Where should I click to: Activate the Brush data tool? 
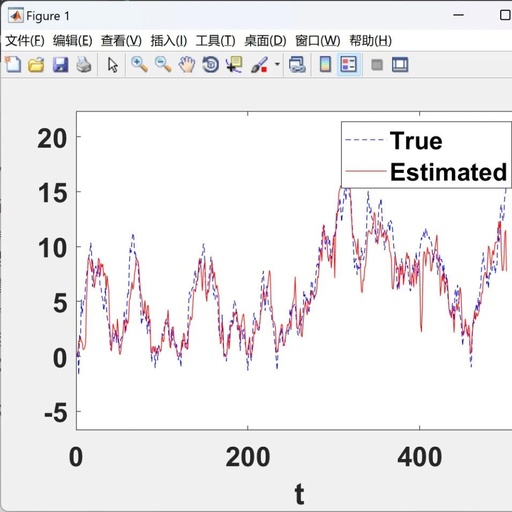[259, 65]
